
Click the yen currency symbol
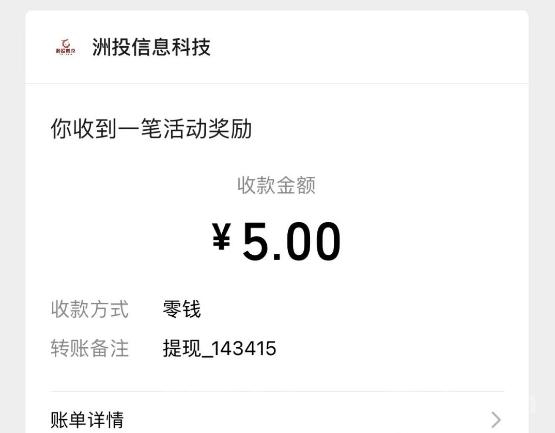tap(222, 237)
